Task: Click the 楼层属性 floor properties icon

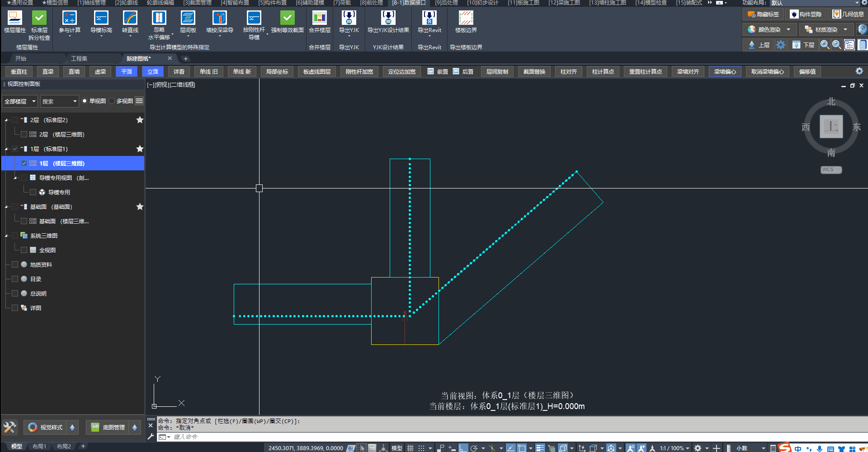Action: tap(14, 18)
